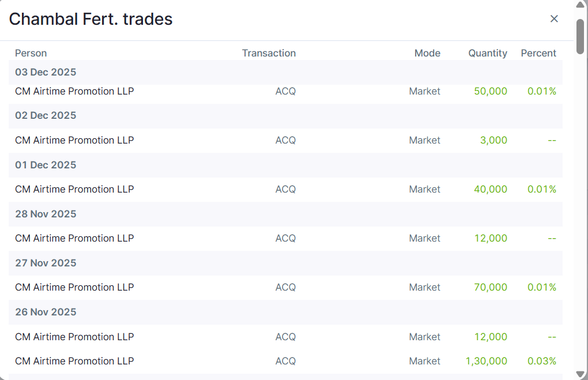Select the 02 Dec 2025 date row

click(x=46, y=115)
